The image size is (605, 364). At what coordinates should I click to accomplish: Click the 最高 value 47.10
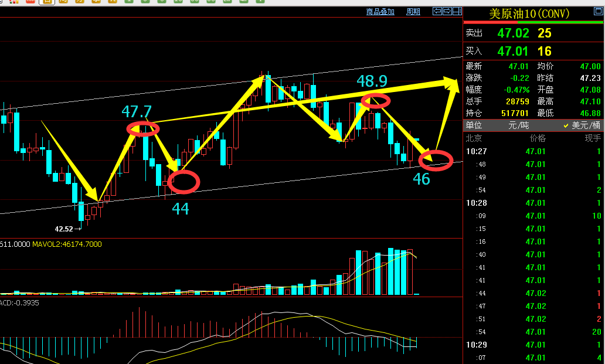pyautogui.click(x=590, y=101)
